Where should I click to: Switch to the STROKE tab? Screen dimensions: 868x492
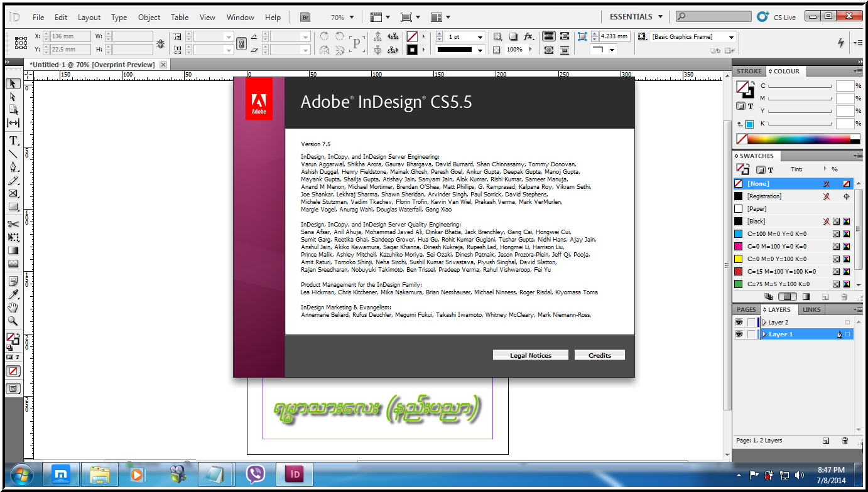tap(749, 71)
